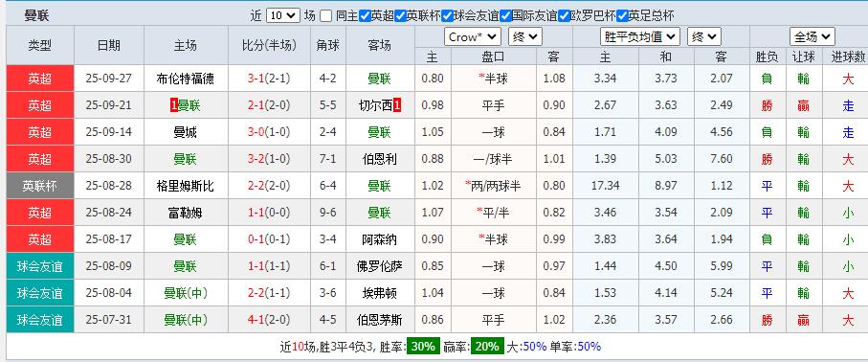Image resolution: width=868 pixels, height=362 pixels.
Task: Click handicap 一/球半 cell
Action: 493,159
